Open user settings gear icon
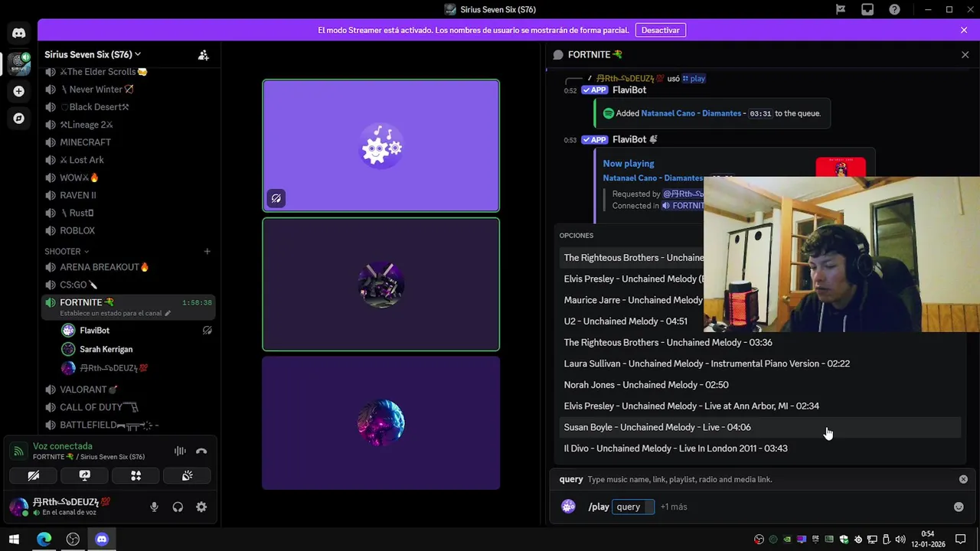This screenshot has height=551, width=980. [x=201, y=507]
